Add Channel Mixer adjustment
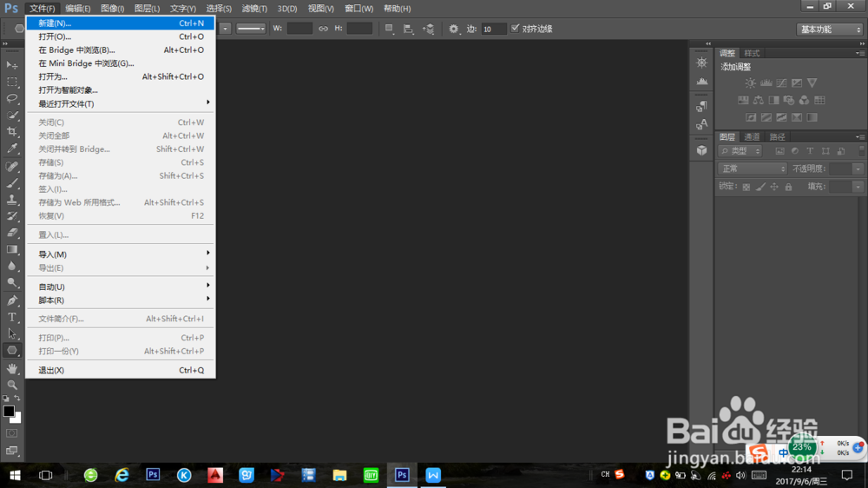 805,100
